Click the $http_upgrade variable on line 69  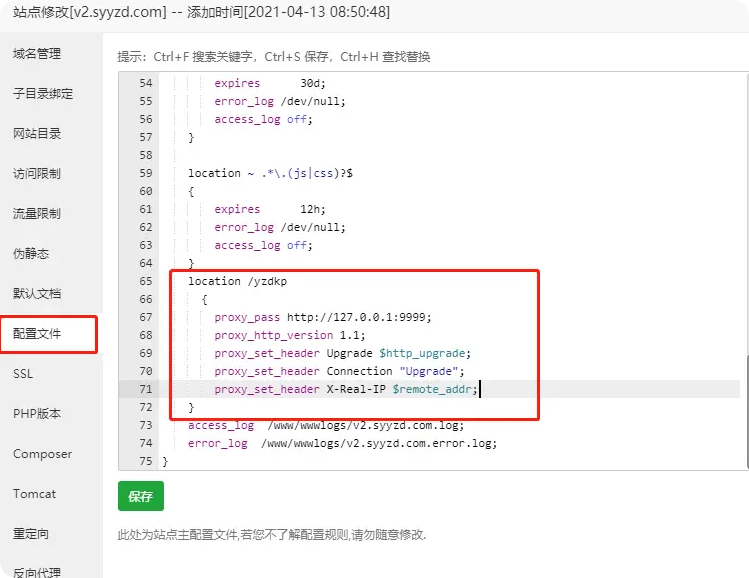coord(422,353)
